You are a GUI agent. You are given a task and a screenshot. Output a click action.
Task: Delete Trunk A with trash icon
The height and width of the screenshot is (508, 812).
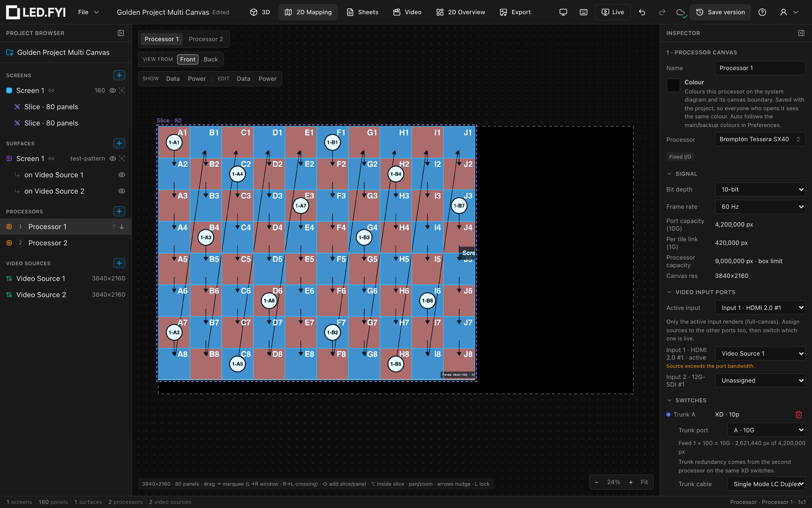point(799,415)
